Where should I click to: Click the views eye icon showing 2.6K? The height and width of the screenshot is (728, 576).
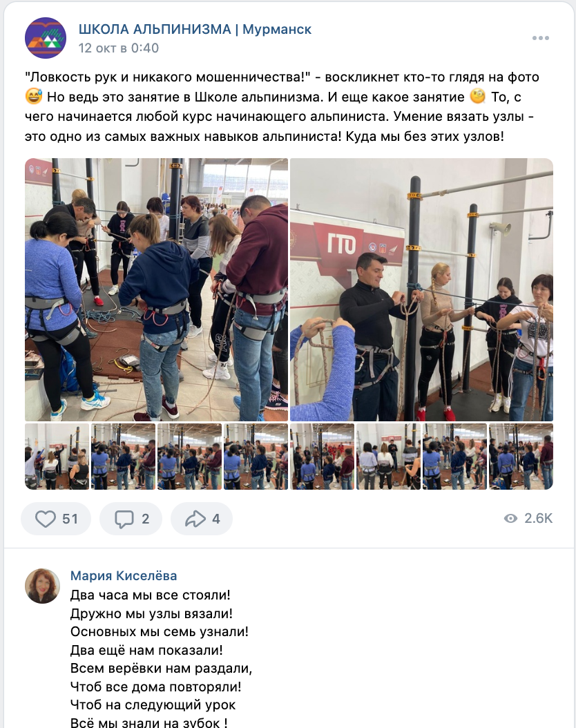click(510, 519)
